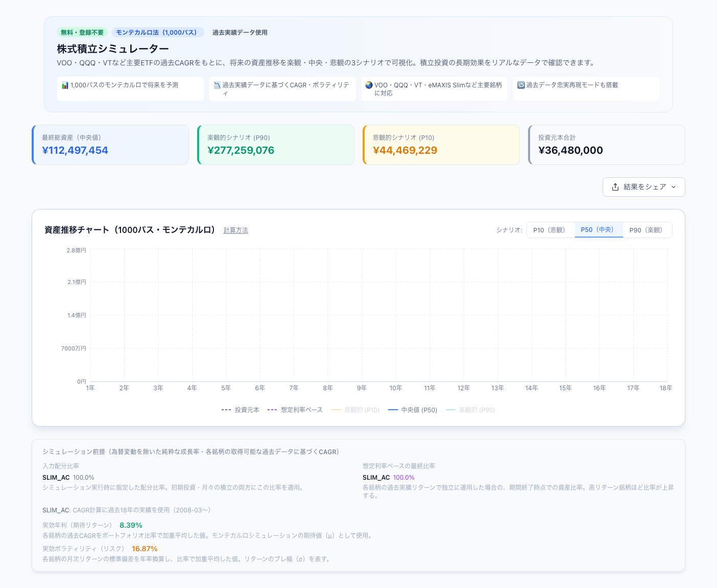The width and height of the screenshot is (717, 588).
Task: Click the share upload icon
Action: pyautogui.click(x=615, y=187)
